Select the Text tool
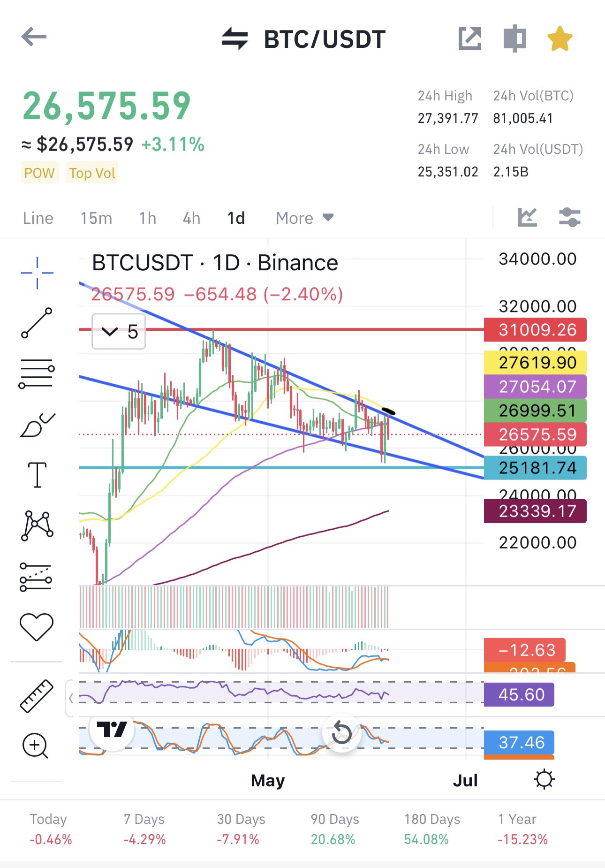 (x=37, y=475)
